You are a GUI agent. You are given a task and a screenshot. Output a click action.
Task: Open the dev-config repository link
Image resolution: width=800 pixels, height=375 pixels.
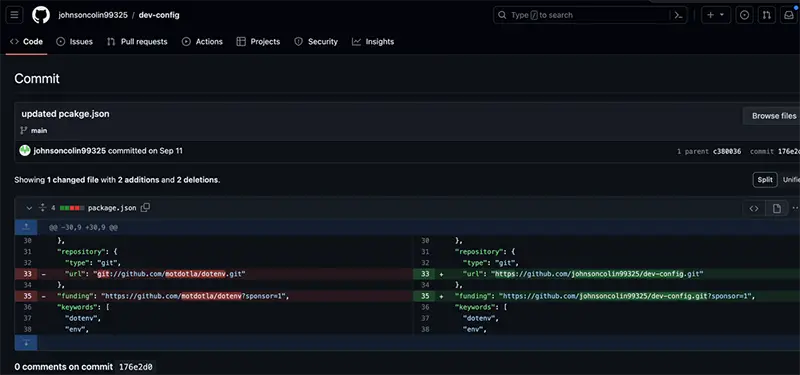[159, 15]
